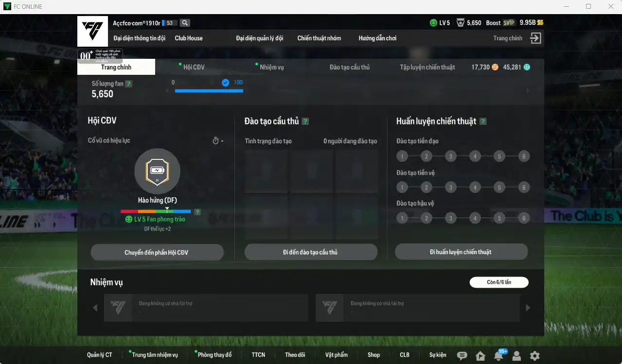Click the Chuyển đến phần Hội CĐV button
Viewport: 622px width, 364px height.
click(x=157, y=253)
